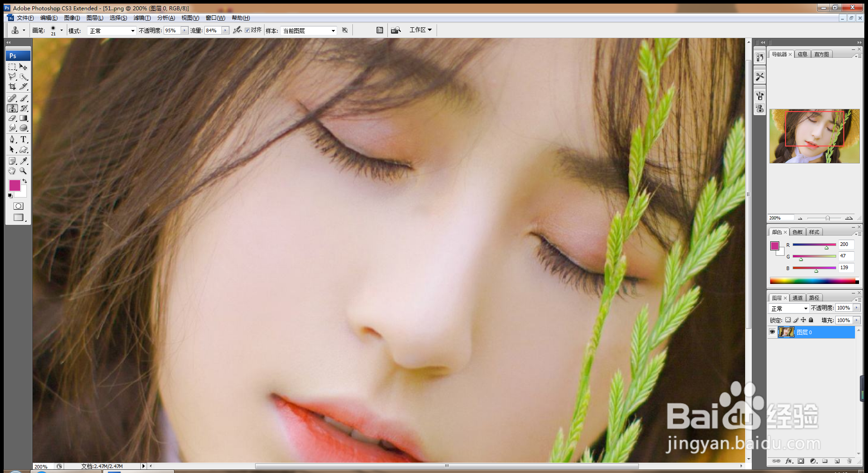
Task: Select the Spot Healing Brush tool
Action: pos(12,98)
